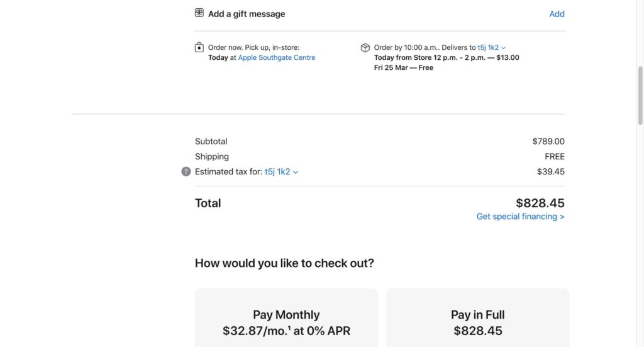The height and width of the screenshot is (347, 644).
Task: Open the Apple Southgate Centre store link
Action: click(277, 57)
